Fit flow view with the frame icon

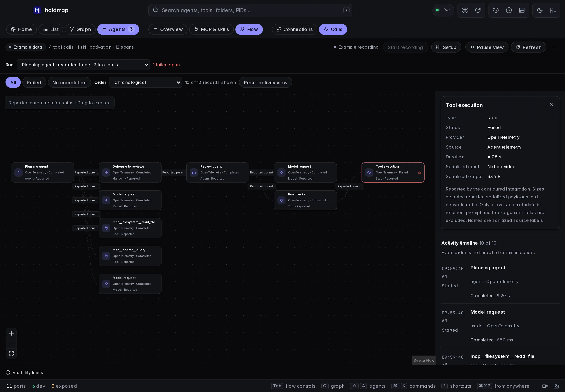11,353
